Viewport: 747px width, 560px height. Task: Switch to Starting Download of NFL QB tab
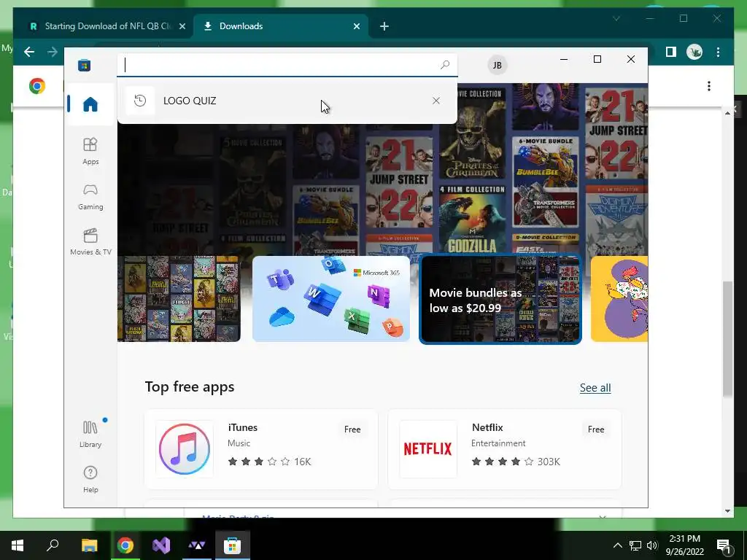[107, 26]
